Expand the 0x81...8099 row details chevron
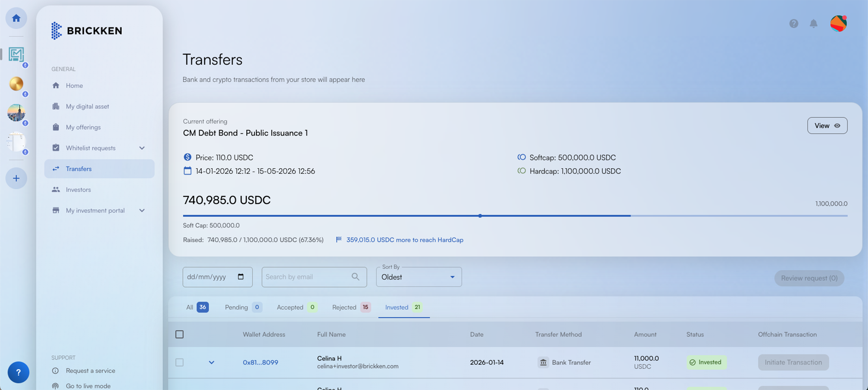The image size is (868, 390). pyautogui.click(x=212, y=362)
